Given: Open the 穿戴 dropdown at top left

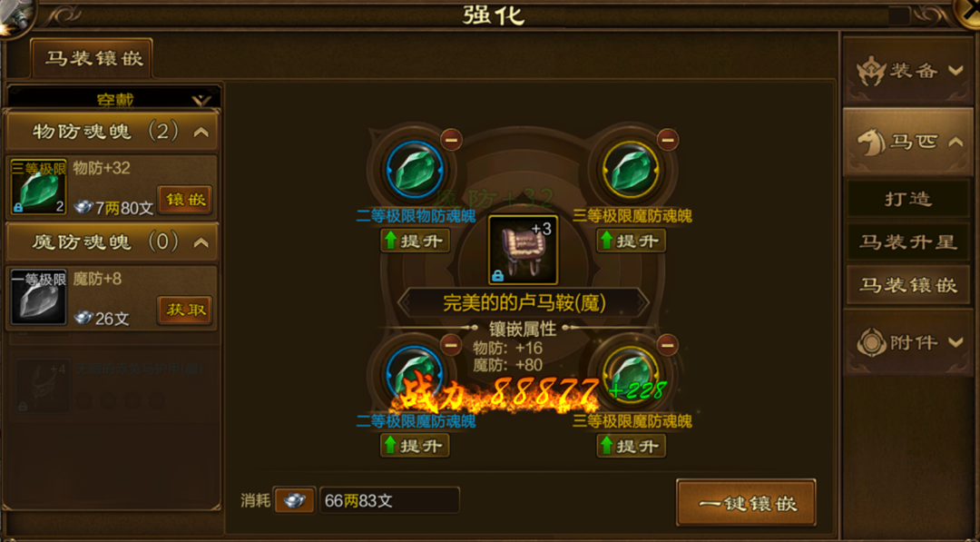Looking at the screenshot, I should point(113,99).
